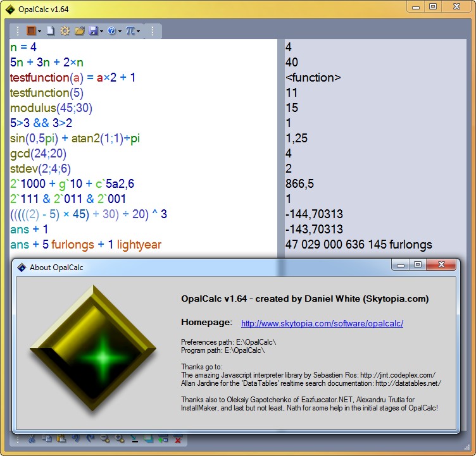Close the About OpalCalc dialog
Image resolution: width=476 pixels, height=456 pixels.
point(441,264)
